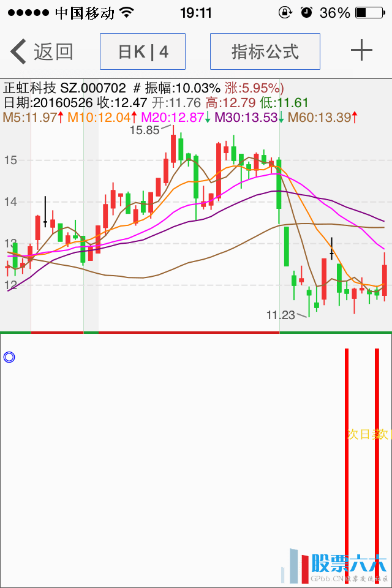Image resolution: width=392 pixels, height=588 pixels.
Task: Tap the alarm clock status icon
Action: (306, 12)
